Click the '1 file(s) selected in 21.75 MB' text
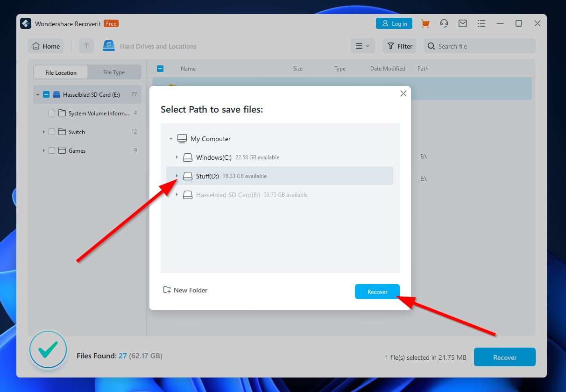This screenshot has width=566, height=392. pyautogui.click(x=426, y=357)
